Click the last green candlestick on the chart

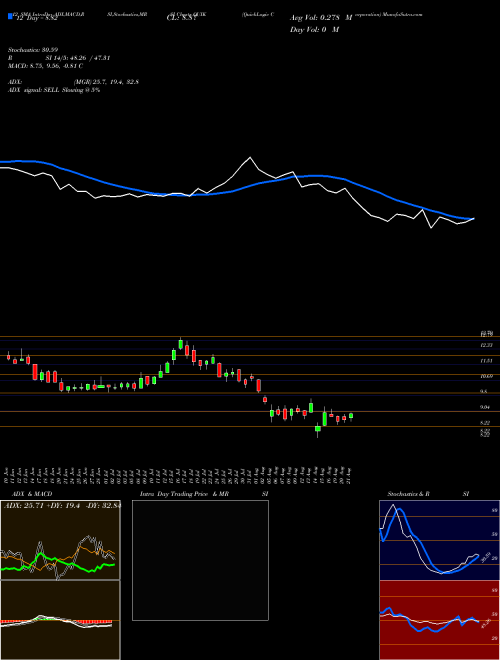pyautogui.click(x=351, y=416)
